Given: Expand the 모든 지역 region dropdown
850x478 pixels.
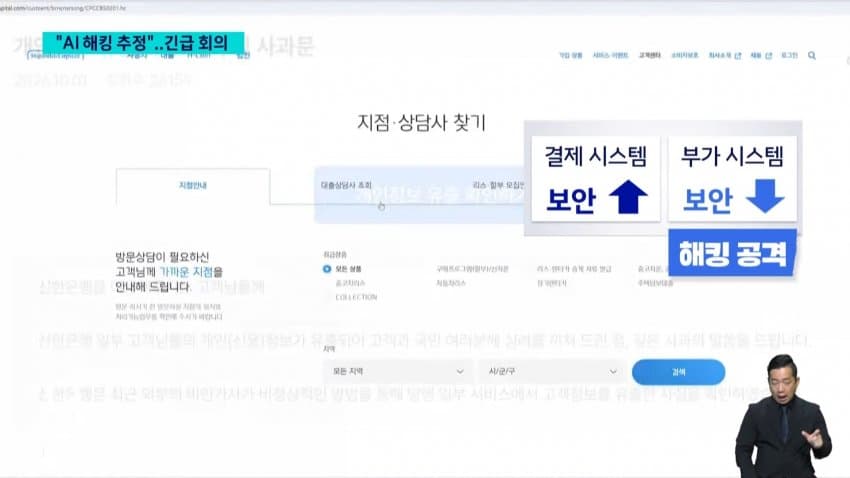Looking at the screenshot, I should (398, 371).
